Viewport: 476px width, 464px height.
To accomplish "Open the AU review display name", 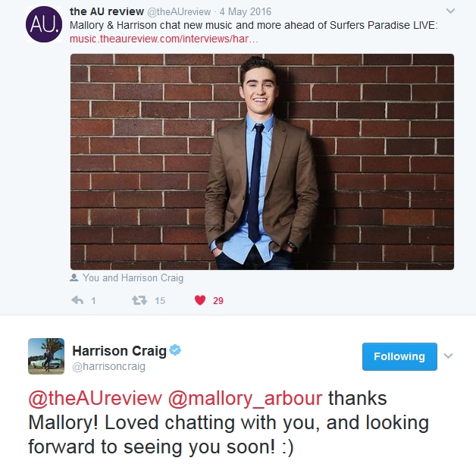I will click(x=107, y=11).
